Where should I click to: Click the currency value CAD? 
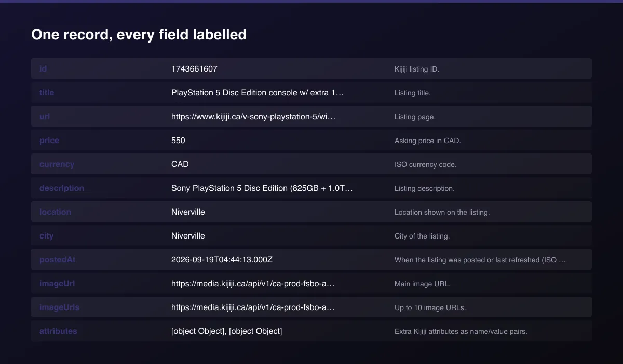pyautogui.click(x=180, y=164)
